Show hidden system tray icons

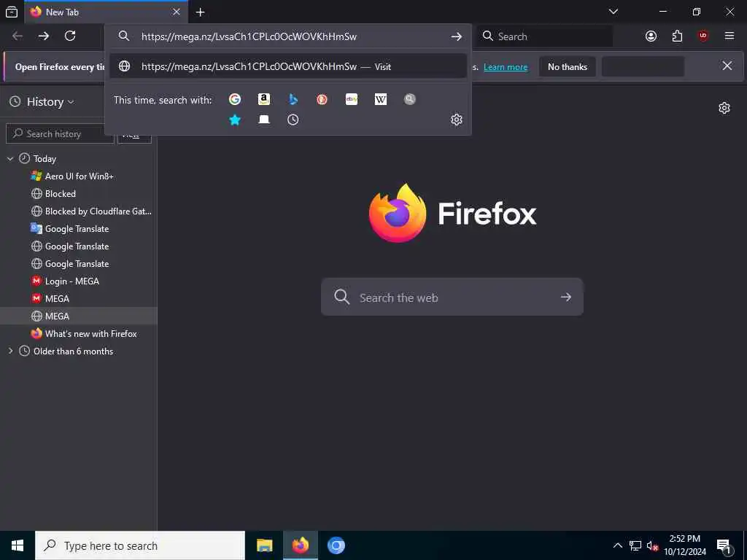[x=617, y=545]
